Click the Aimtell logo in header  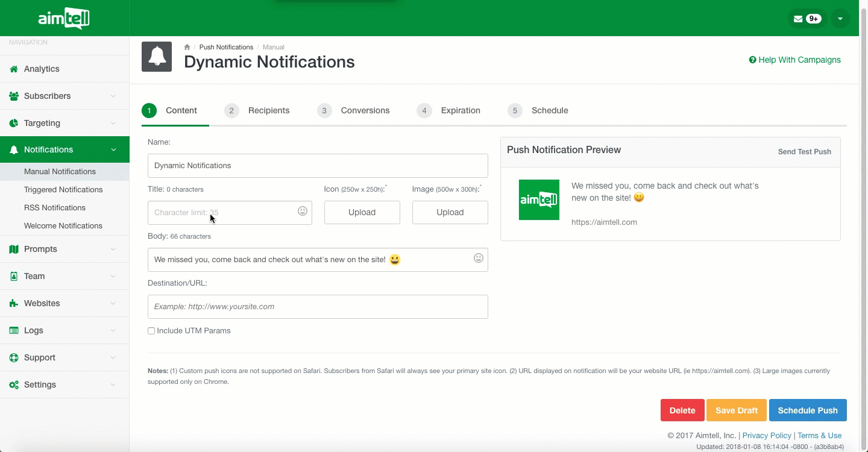click(64, 19)
